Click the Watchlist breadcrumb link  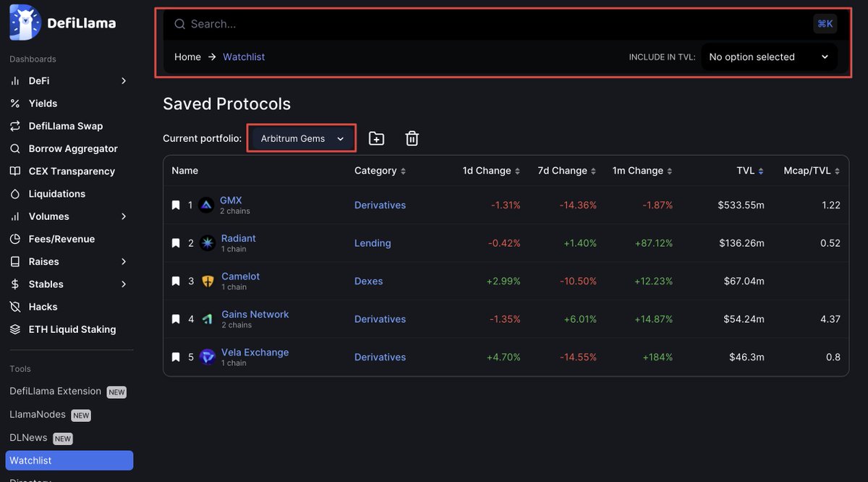[244, 57]
